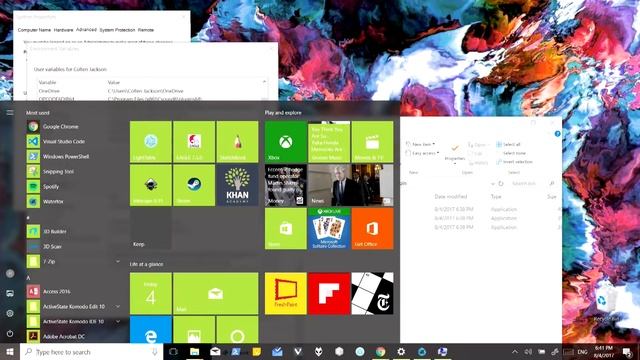
Task: Expand the 7-Zip folder chevron
Action: [x=118, y=261]
